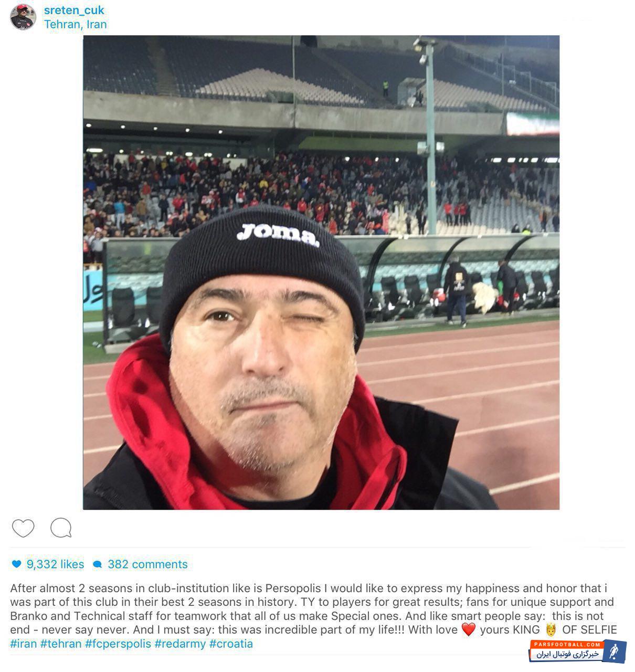Click the red heart emoji in caption

(x=469, y=629)
